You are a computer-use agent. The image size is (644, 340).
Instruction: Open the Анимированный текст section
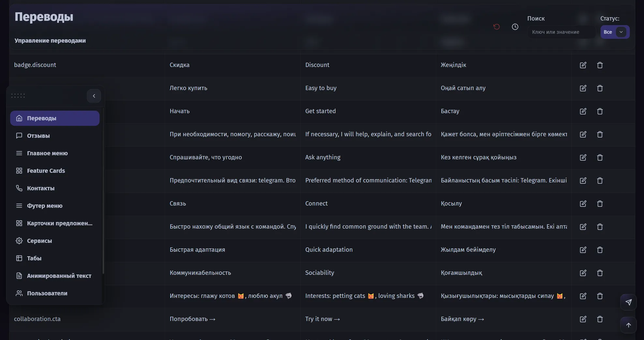[59, 276]
